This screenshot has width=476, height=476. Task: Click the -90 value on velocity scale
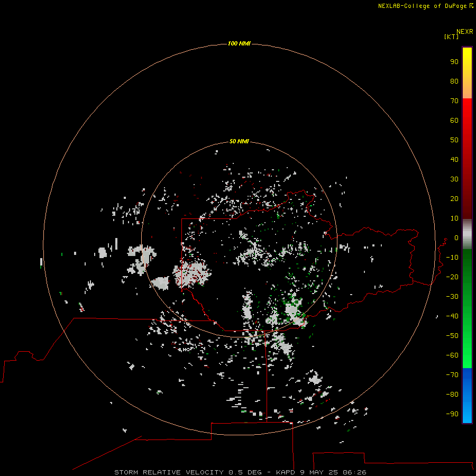(452, 414)
